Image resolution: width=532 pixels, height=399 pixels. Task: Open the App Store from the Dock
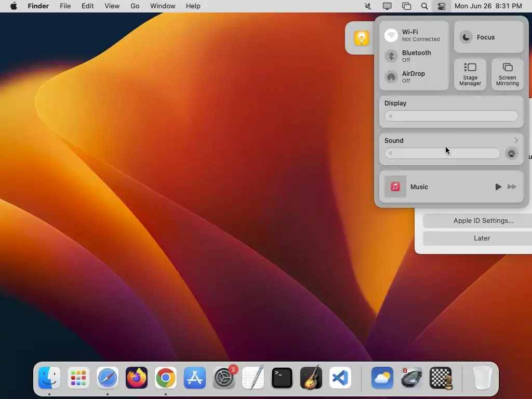point(195,378)
